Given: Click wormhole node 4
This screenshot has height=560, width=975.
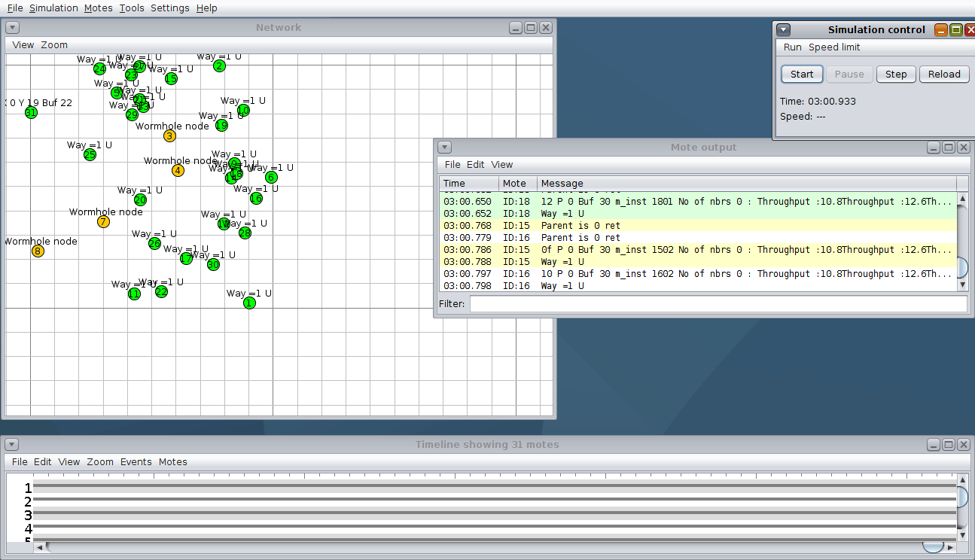Looking at the screenshot, I should point(178,171).
